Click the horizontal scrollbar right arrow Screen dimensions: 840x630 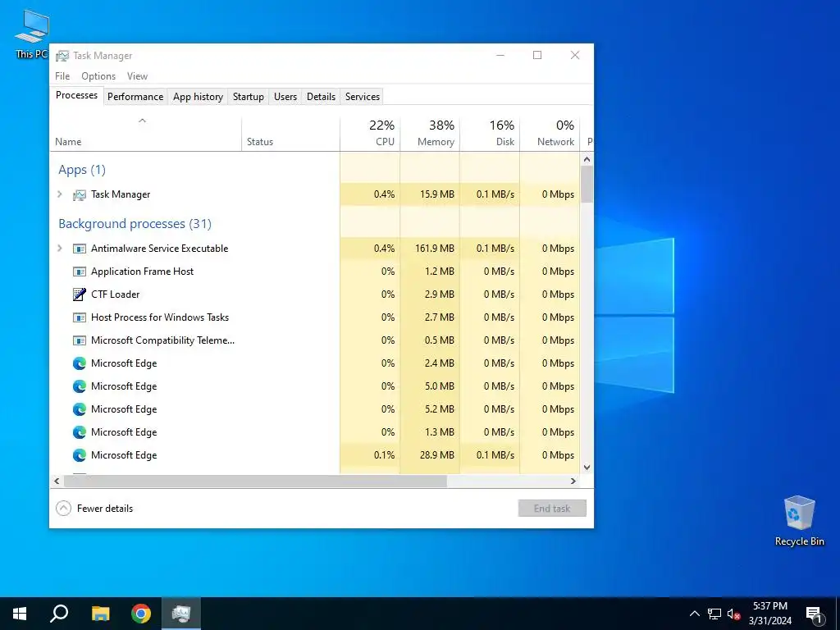(573, 481)
